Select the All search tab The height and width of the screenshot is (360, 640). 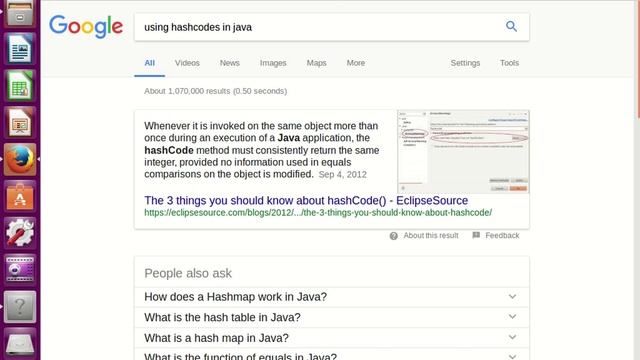[149, 63]
